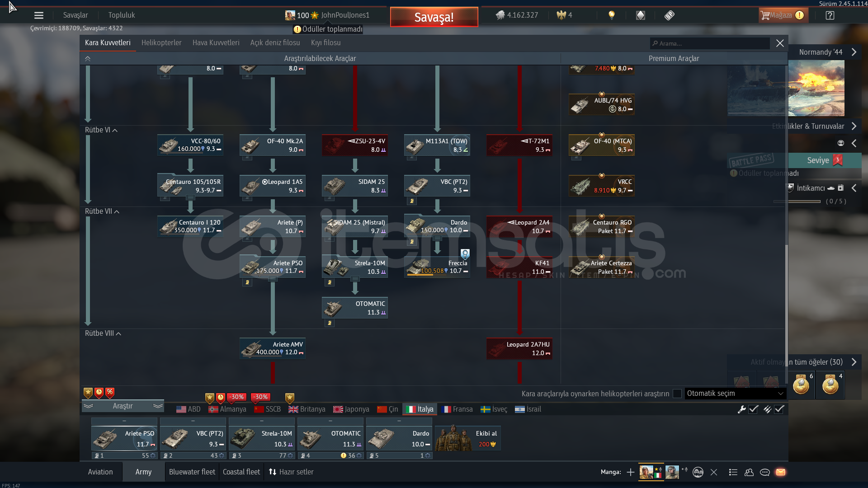Open the Topluluk menu
The width and height of the screenshot is (868, 488).
coord(122,15)
